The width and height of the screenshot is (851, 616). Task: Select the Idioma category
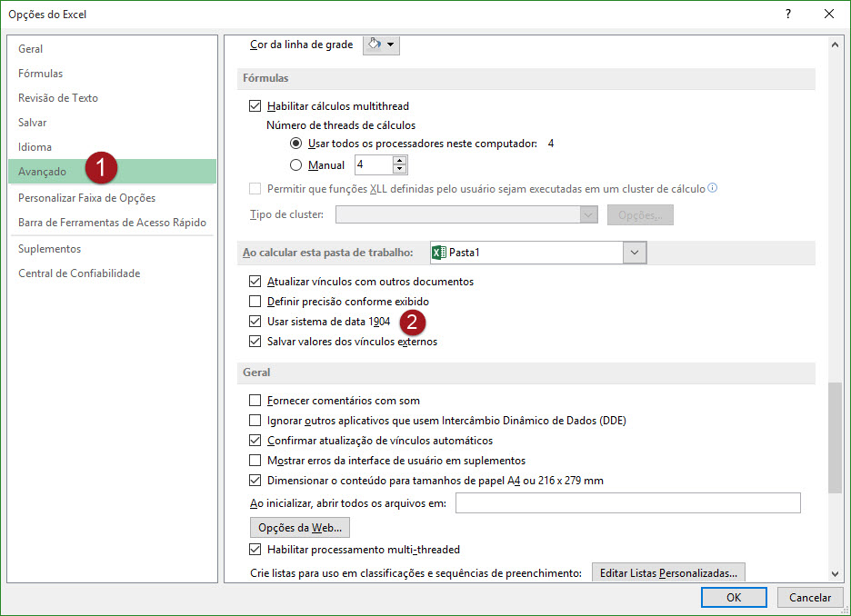[113, 147]
